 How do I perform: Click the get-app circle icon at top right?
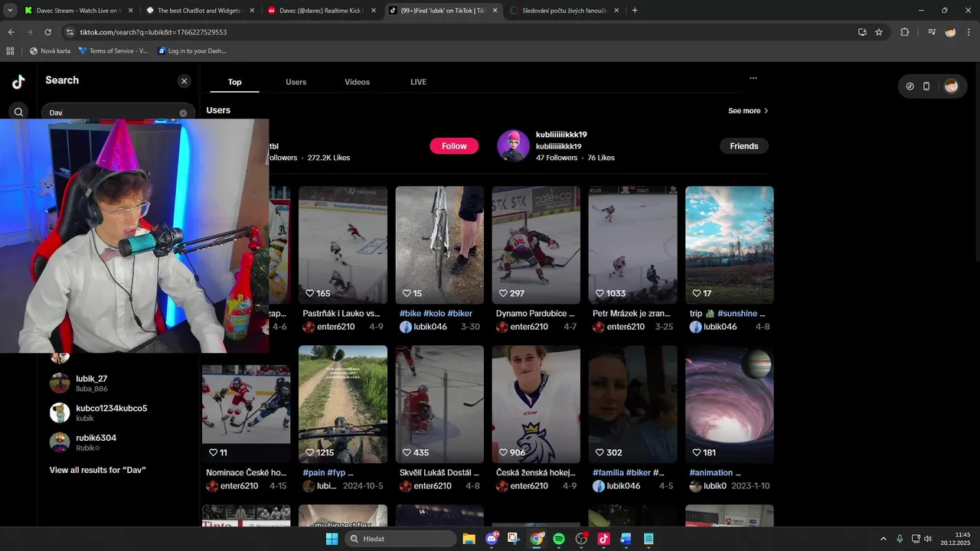910,86
